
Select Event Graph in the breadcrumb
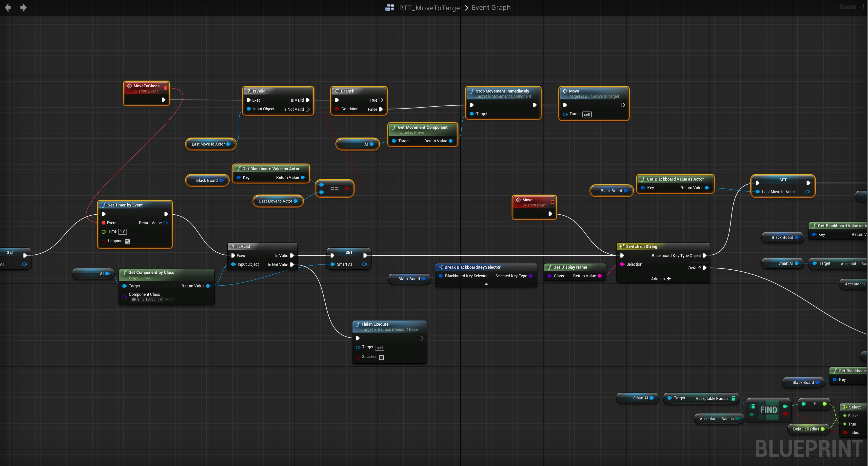491,7
